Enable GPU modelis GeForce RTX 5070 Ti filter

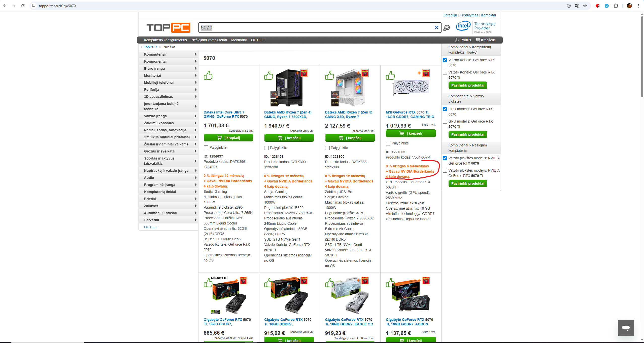(445, 121)
